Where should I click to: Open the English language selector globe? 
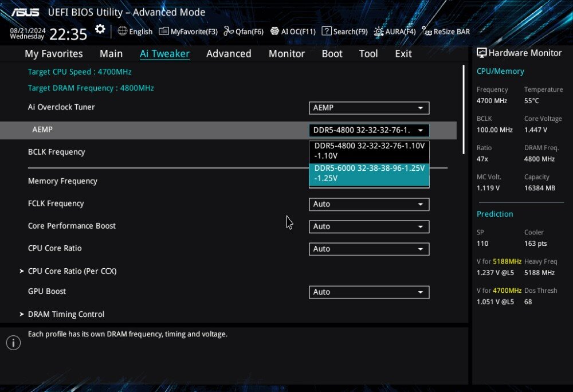click(x=135, y=32)
